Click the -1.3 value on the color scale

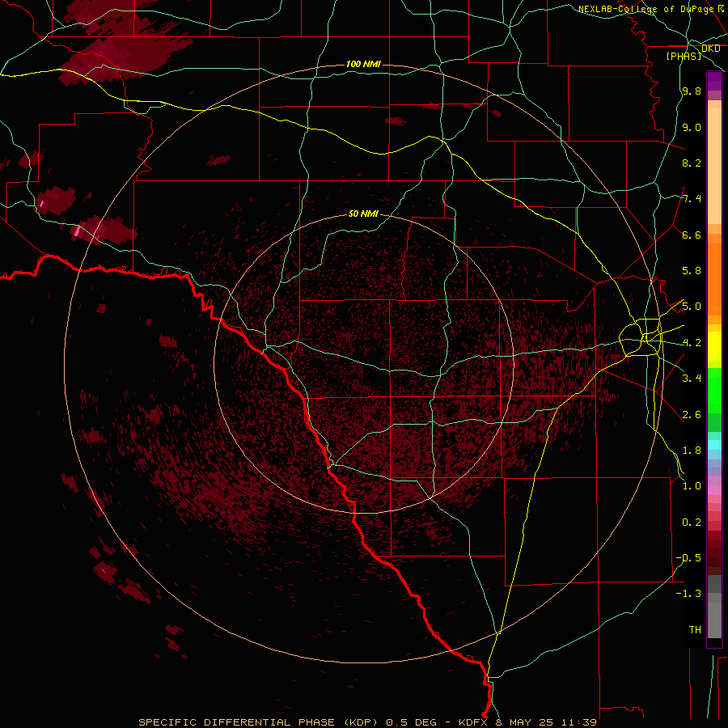688,594
